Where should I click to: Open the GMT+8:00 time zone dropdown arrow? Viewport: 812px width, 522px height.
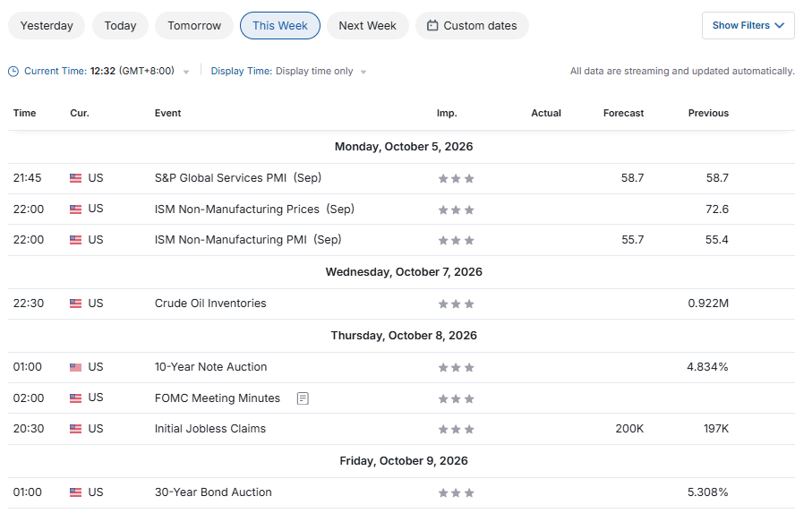(x=186, y=72)
